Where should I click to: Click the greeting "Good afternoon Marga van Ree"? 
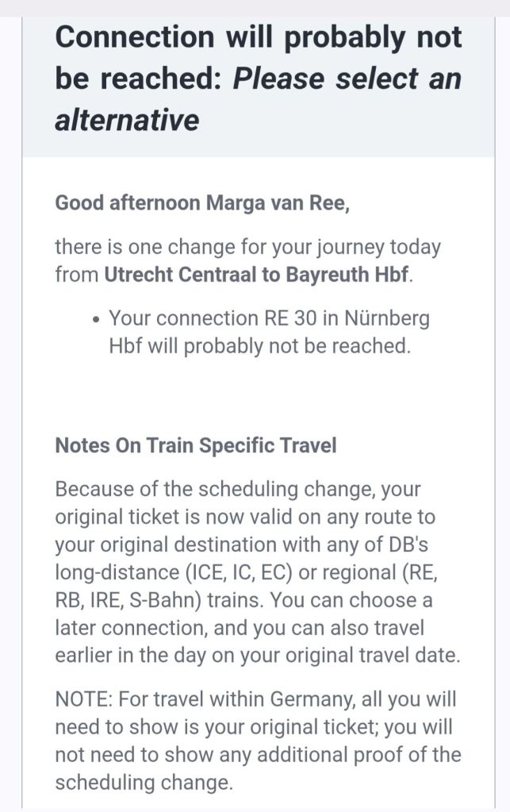tap(202, 202)
